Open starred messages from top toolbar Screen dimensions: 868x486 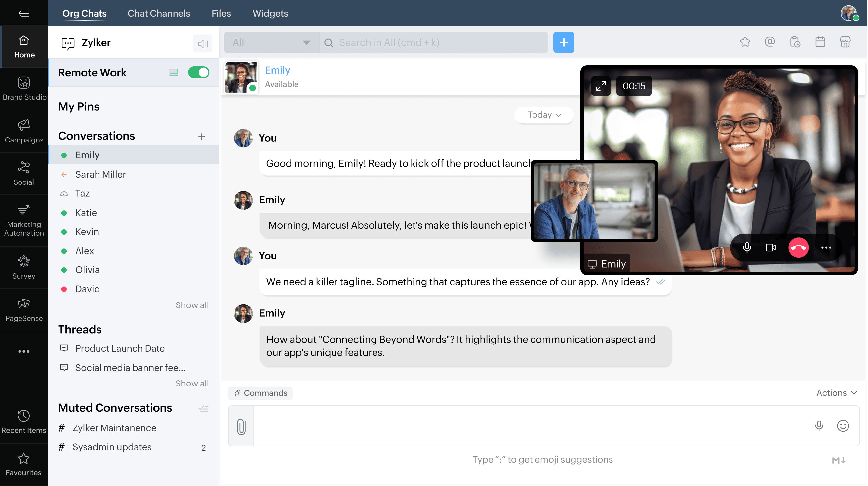(x=745, y=42)
